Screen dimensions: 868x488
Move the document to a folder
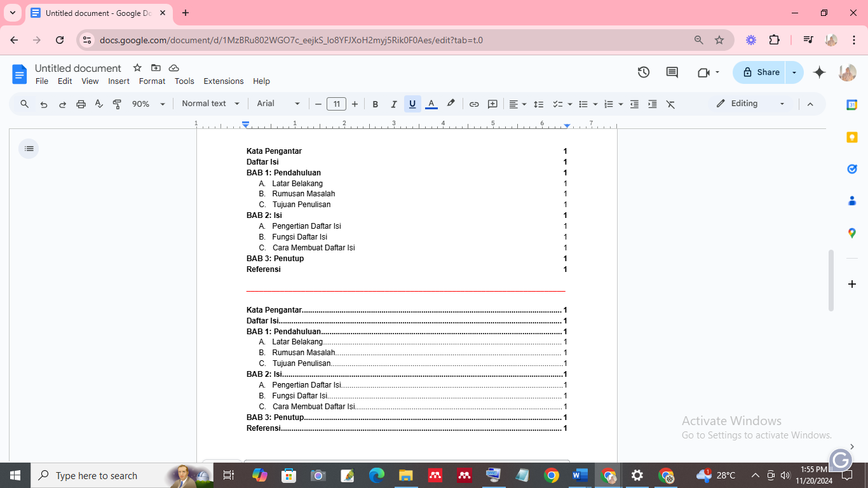156,68
